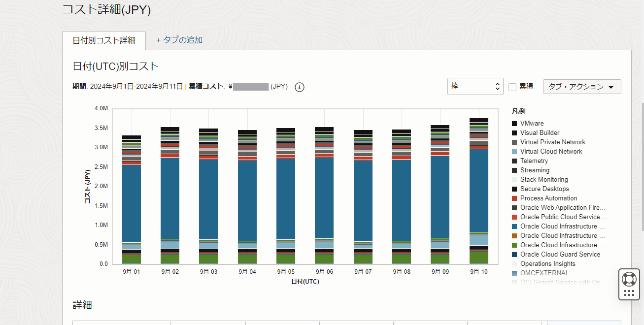The width and height of the screenshot is (644, 325).
Task: Select the 日付別コスト詳細 tab
Action: coord(104,40)
